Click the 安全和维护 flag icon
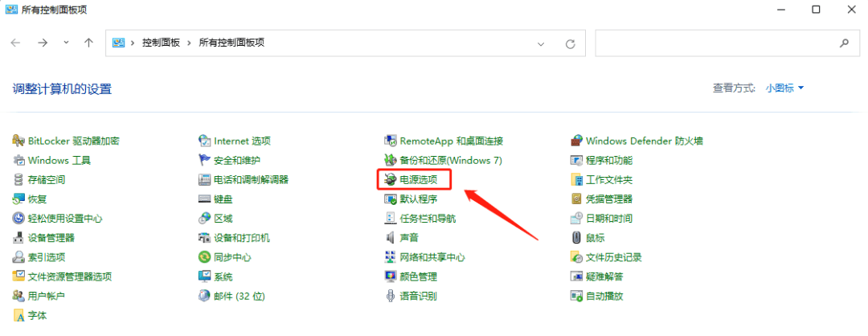 coord(205,160)
